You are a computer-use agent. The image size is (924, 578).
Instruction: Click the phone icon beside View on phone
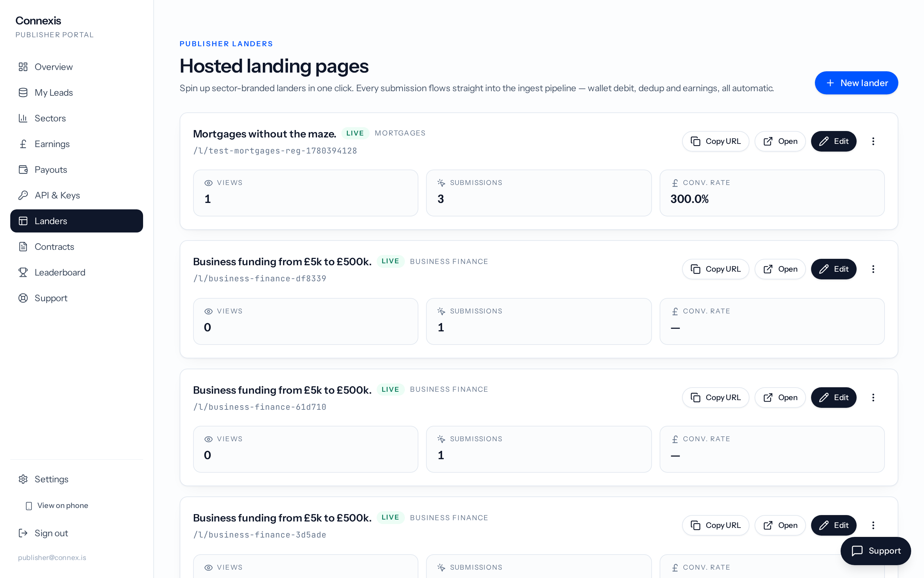coord(29,506)
